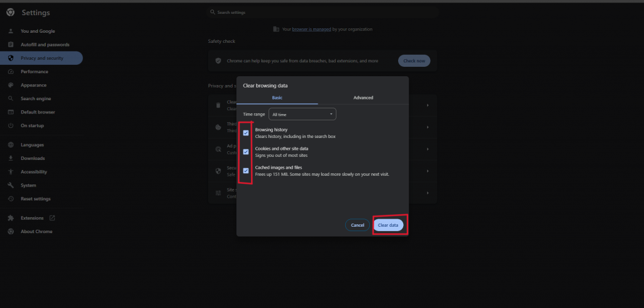Click the Clear data button
Viewport: 644px width, 308px height.
pyautogui.click(x=388, y=225)
